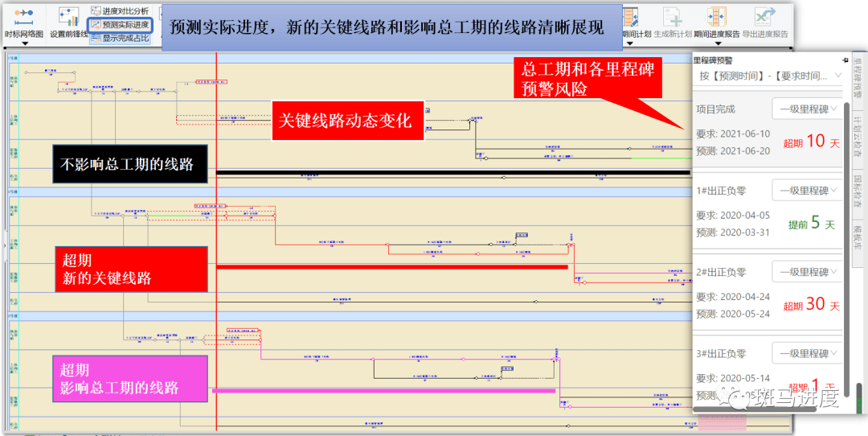Click the red progress front line marker
868x436 pixels.
(216, 241)
